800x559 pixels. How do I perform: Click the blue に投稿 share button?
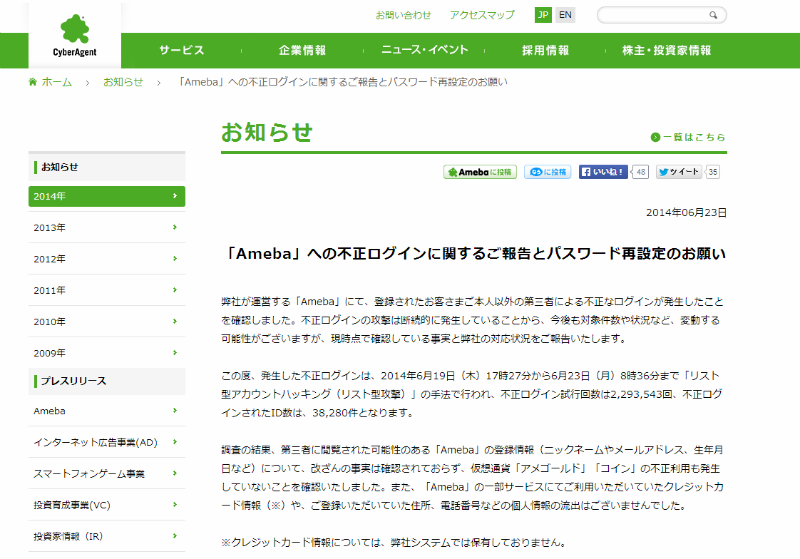(547, 172)
